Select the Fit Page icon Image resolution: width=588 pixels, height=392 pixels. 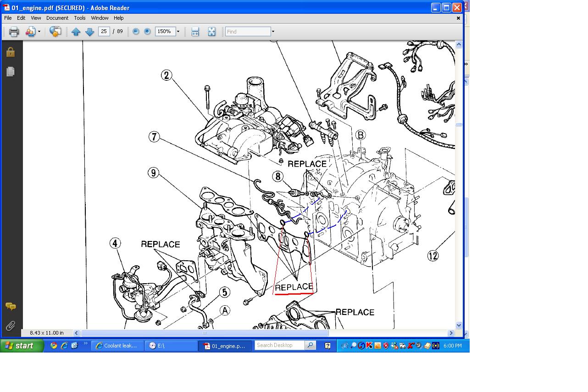211,32
